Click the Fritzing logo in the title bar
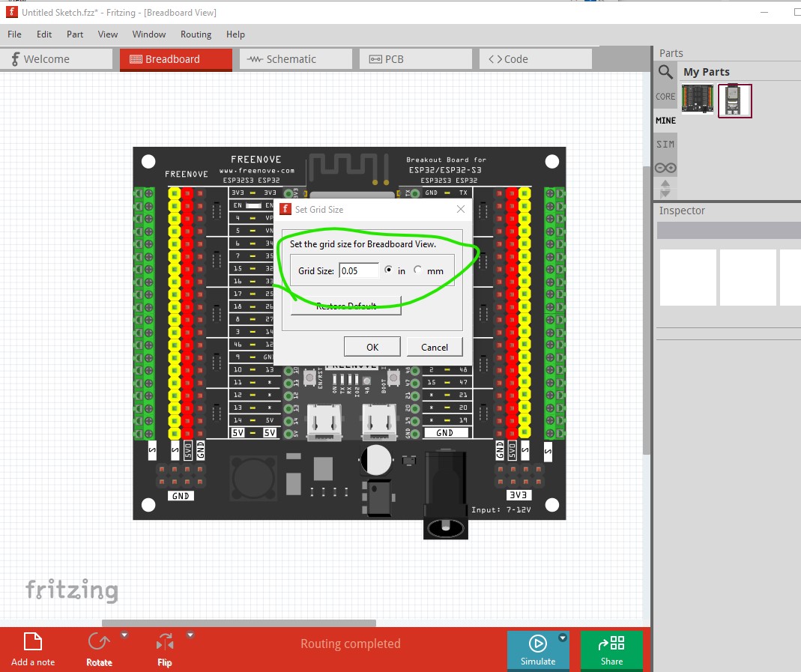Viewport: 801px width, 672px height. tap(11, 12)
